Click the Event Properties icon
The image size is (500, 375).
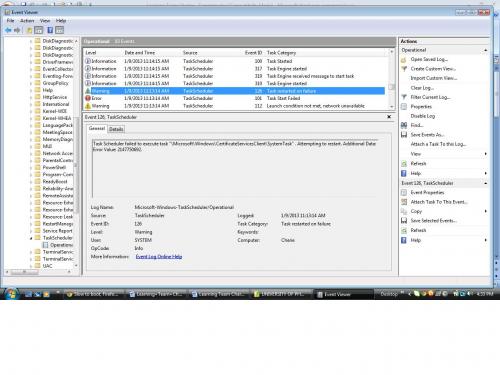(x=404, y=193)
